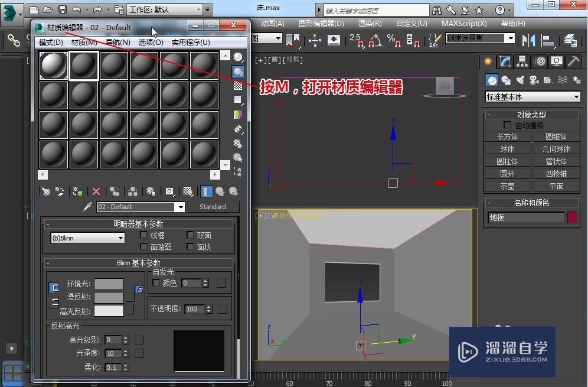This screenshot has height=387, width=588.
Task: Open the Utilities hammer tab
Action: tap(573, 61)
